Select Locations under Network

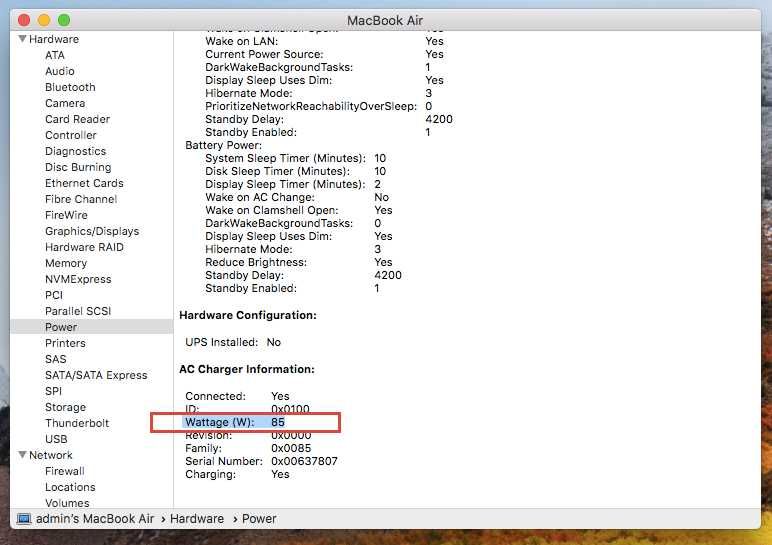tap(70, 487)
